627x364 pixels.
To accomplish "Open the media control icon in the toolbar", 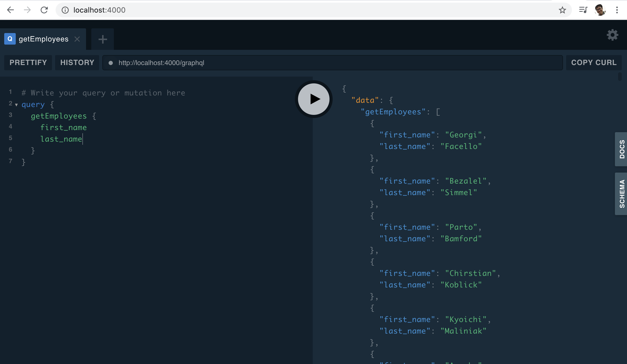I will [583, 10].
